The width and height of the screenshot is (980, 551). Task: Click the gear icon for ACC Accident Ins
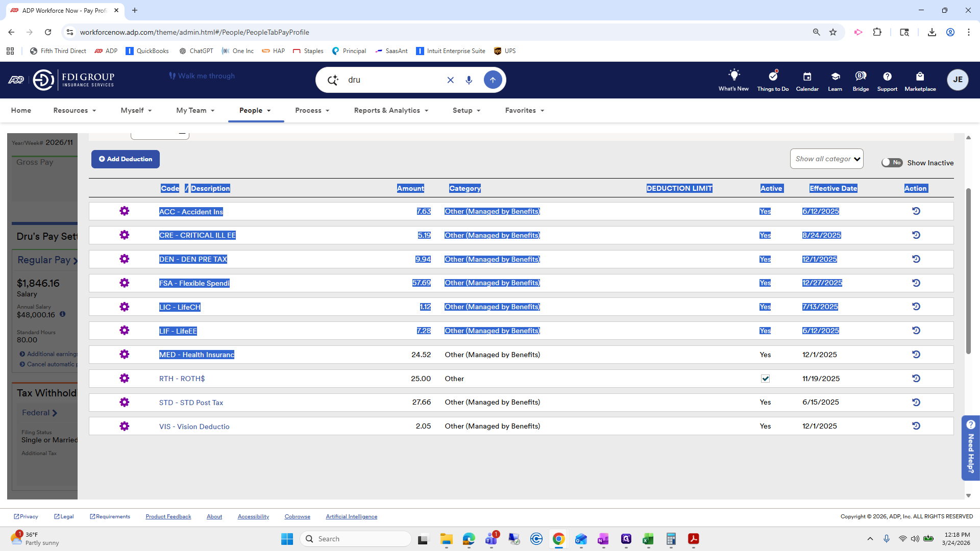tap(124, 211)
